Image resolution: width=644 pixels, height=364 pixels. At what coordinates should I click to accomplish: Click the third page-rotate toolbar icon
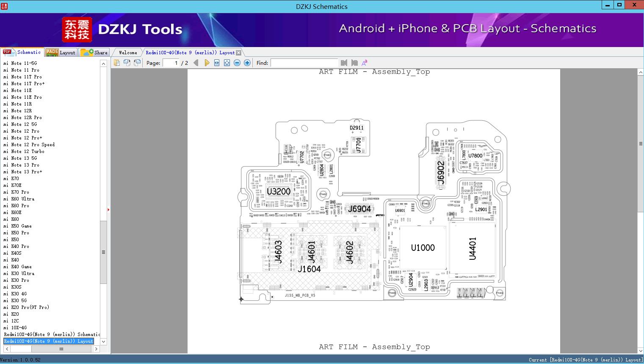point(137,63)
